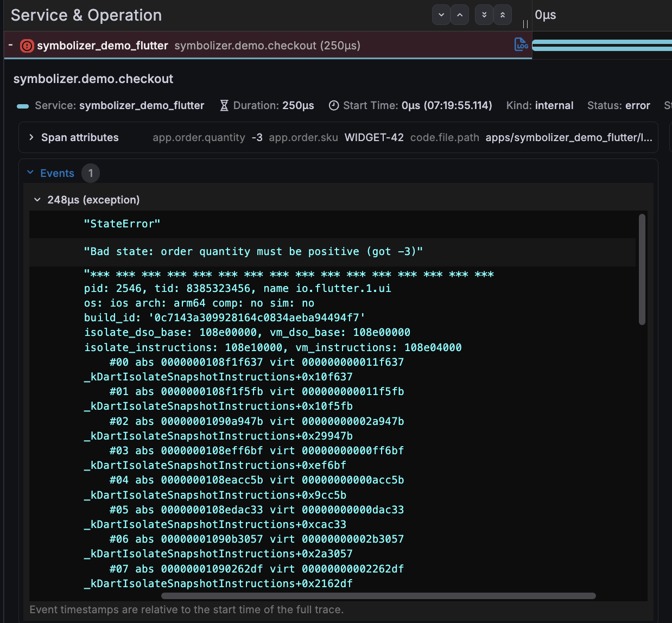The height and width of the screenshot is (623, 672).
Task: Click the os: ios arch: arm64 line
Action: coord(199,303)
